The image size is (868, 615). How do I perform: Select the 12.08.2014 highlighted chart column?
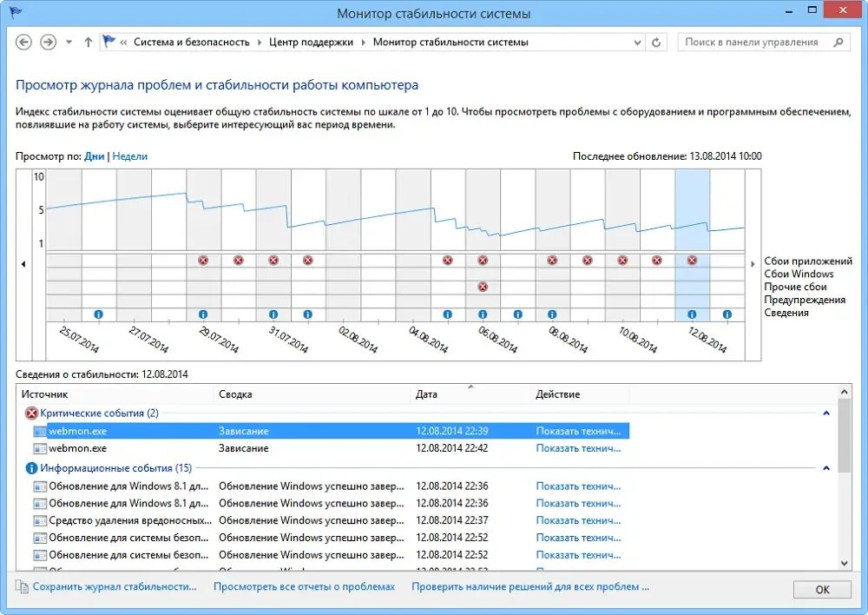(x=692, y=244)
